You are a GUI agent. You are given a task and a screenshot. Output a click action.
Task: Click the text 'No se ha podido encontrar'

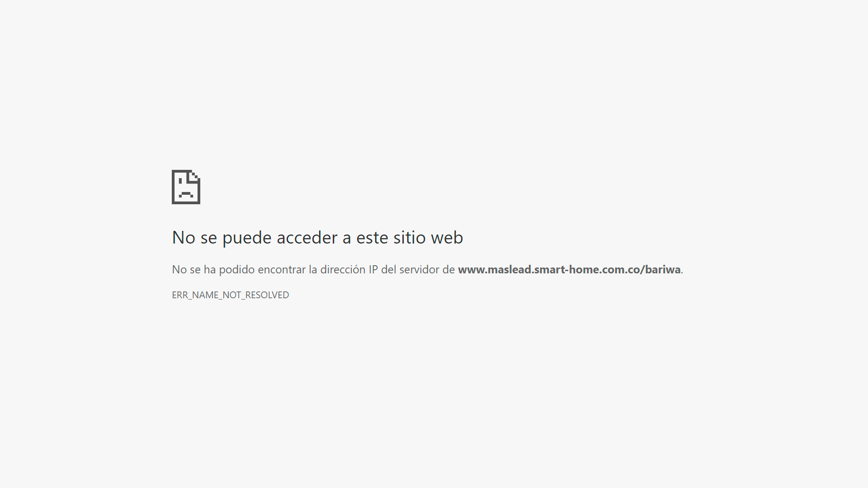(239, 270)
